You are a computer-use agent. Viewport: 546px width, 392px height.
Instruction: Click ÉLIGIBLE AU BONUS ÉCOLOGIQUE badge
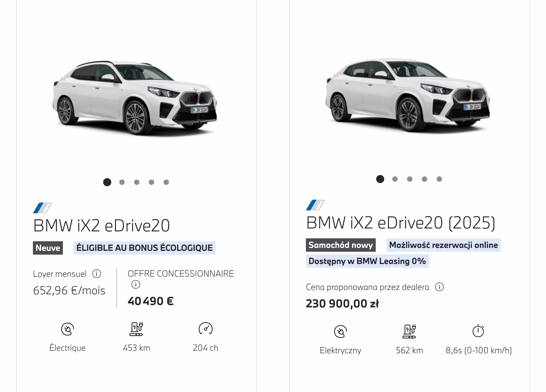[144, 248]
